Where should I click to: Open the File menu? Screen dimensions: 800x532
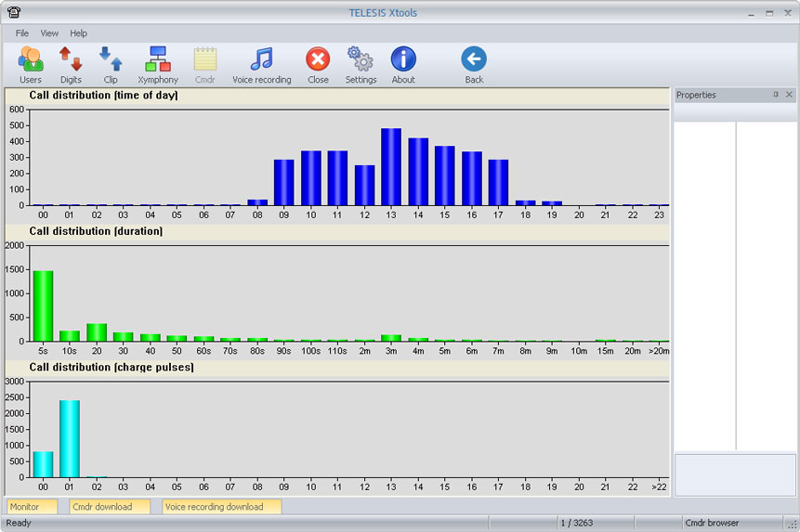tap(22, 33)
